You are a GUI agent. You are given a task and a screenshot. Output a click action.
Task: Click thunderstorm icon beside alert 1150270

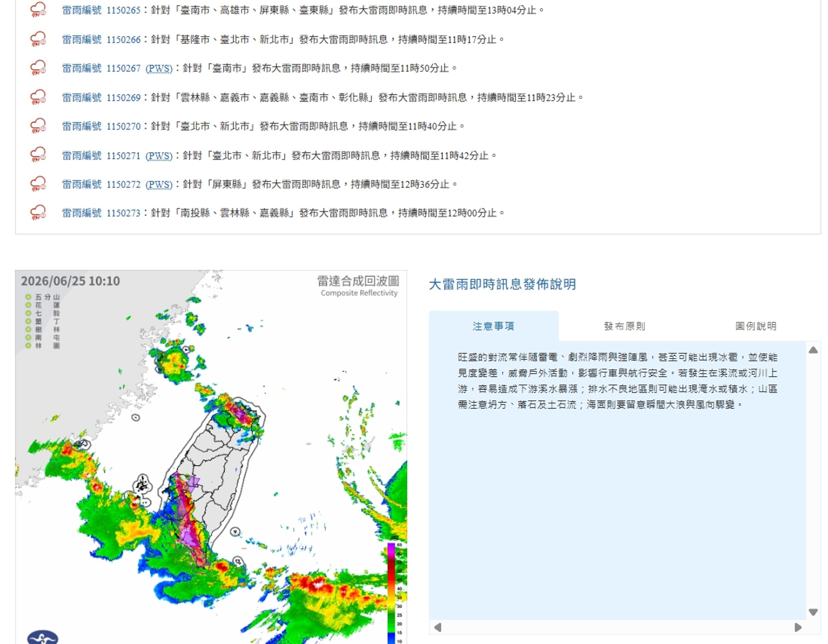38,126
